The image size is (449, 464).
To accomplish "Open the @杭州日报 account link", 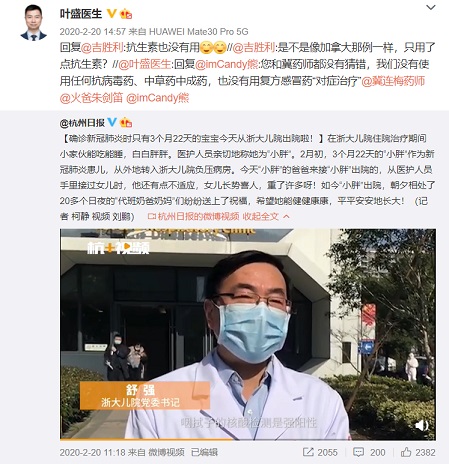I will (x=82, y=123).
